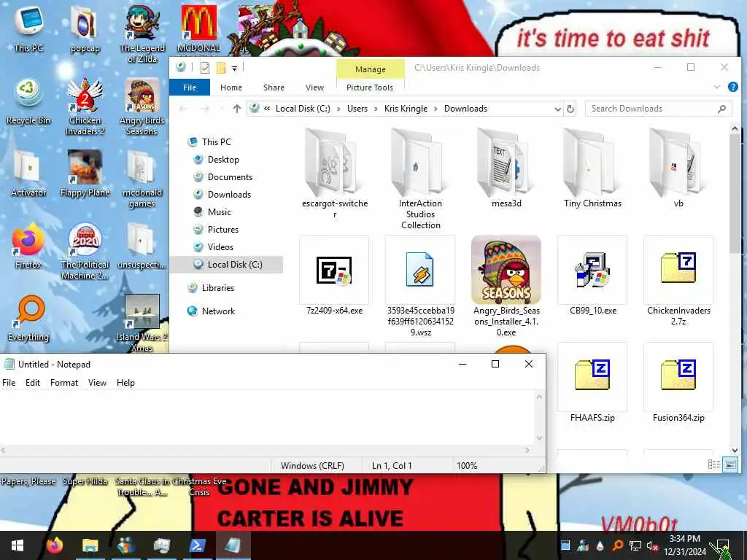Open Notepad's Edit menu

[32, 383]
